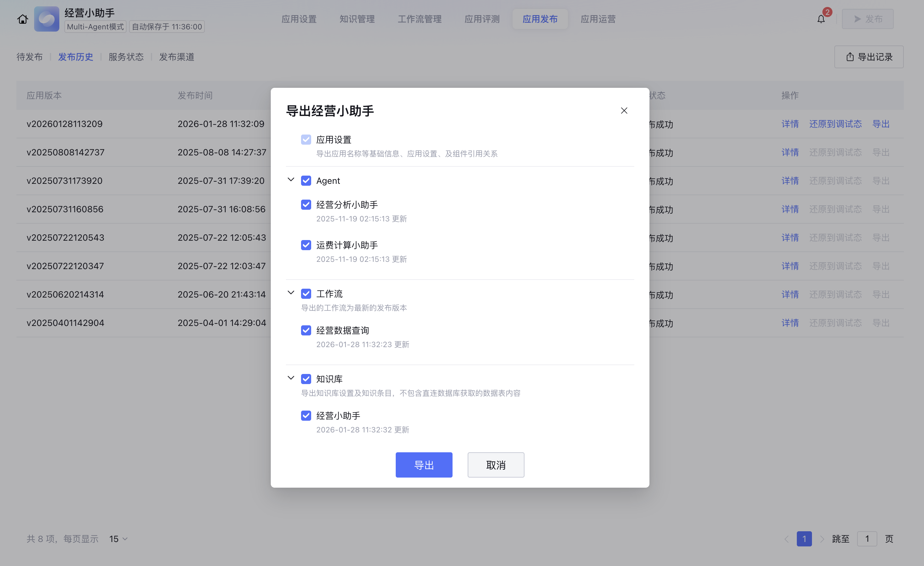View 详情 for v20250620214314
The height and width of the screenshot is (566, 924).
tap(790, 295)
